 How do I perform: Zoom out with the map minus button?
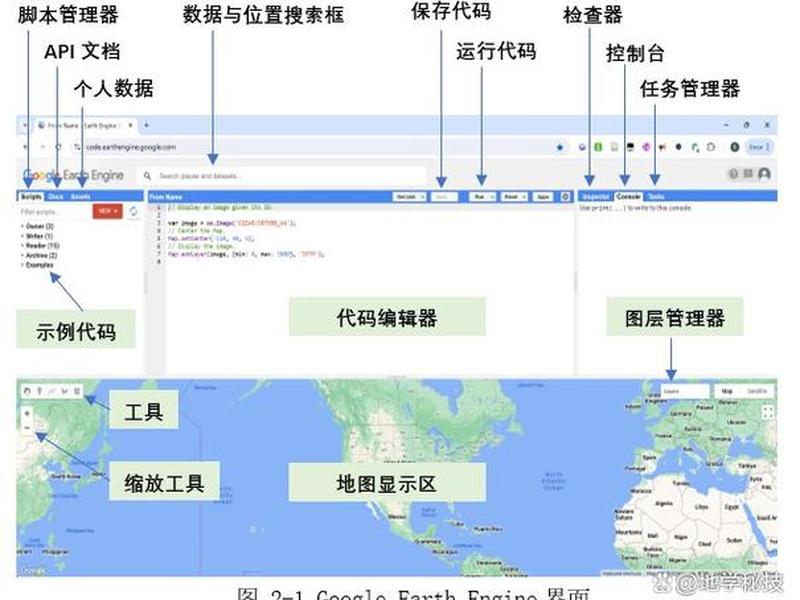[x=27, y=428]
